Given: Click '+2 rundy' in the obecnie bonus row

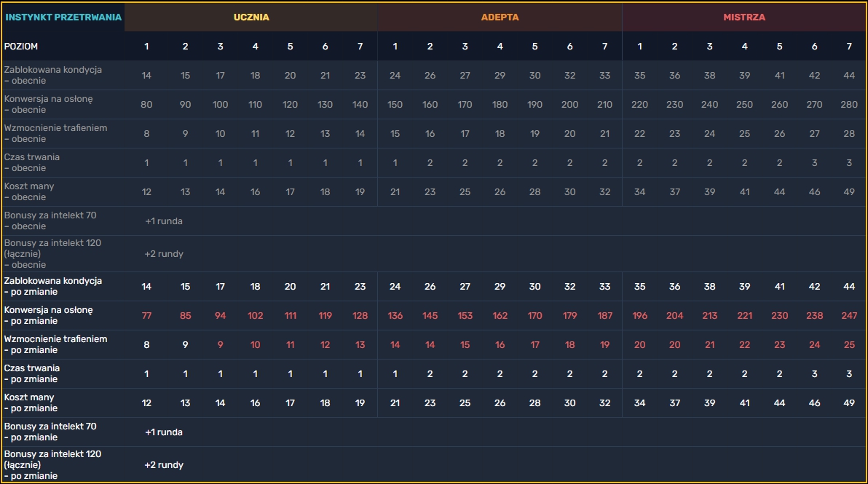Looking at the screenshot, I should coord(164,254).
